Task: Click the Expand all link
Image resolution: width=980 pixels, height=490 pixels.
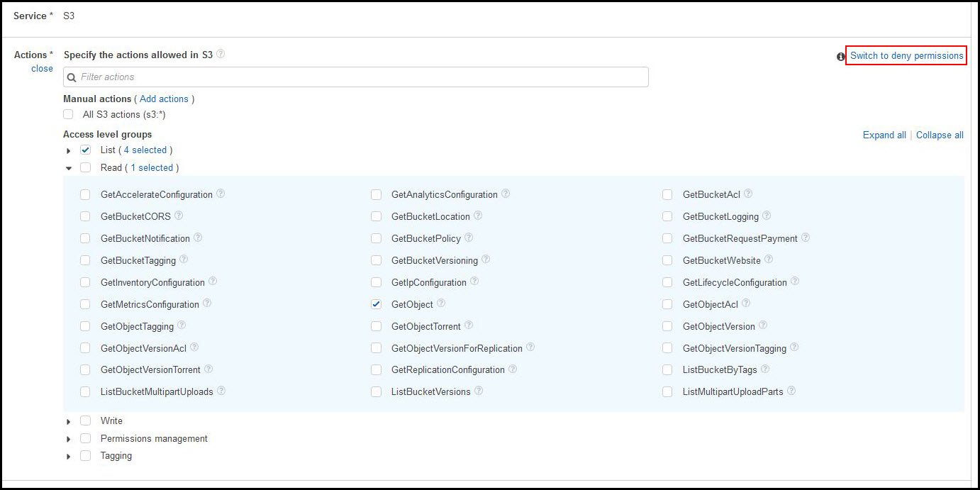Action: [x=884, y=135]
